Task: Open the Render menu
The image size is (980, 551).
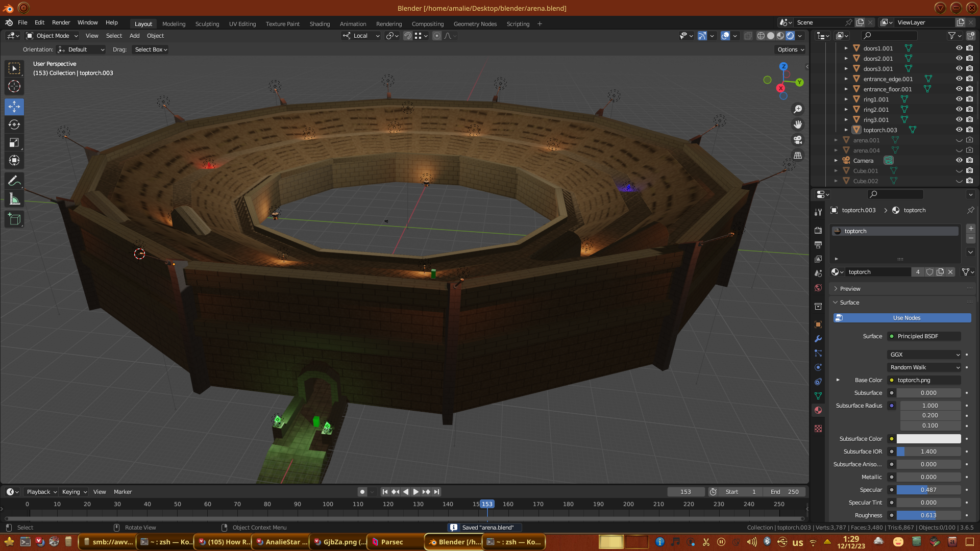Action: click(x=61, y=22)
